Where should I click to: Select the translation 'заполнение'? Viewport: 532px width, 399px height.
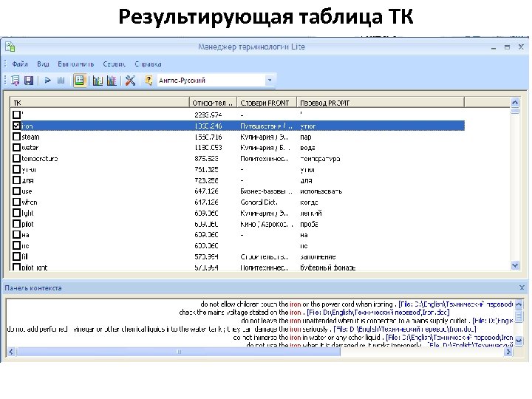(x=318, y=257)
